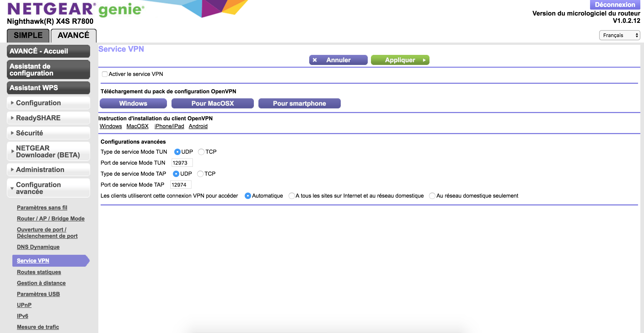Open the DNS Dynamique settings link
Viewport: 644px width, 333px height.
(x=38, y=247)
